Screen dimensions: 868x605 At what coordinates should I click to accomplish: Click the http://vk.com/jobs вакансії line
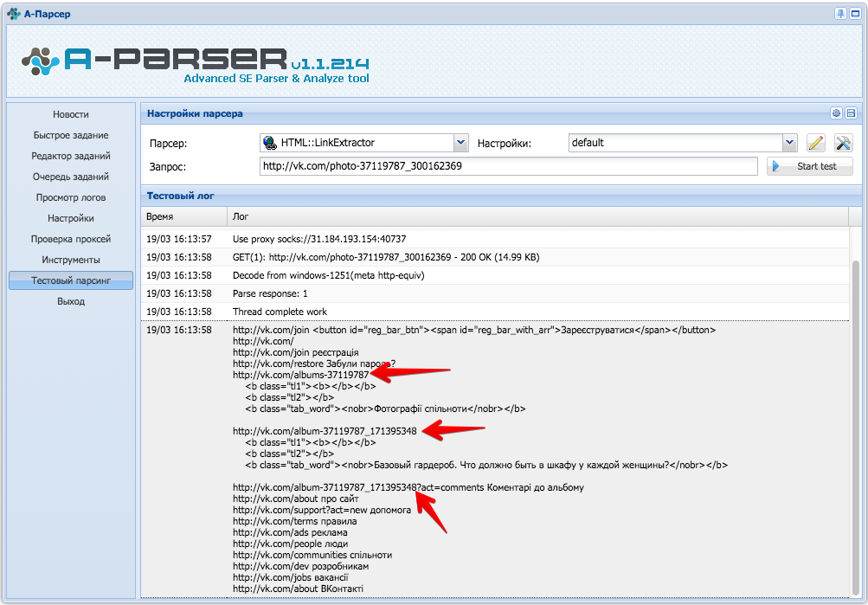tap(291, 577)
